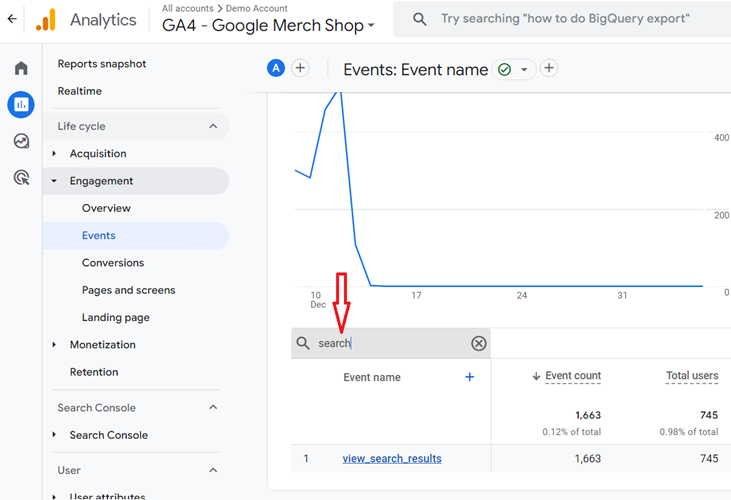Click the plus icon after report title
731x500 pixels.
click(x=549, y=68)
